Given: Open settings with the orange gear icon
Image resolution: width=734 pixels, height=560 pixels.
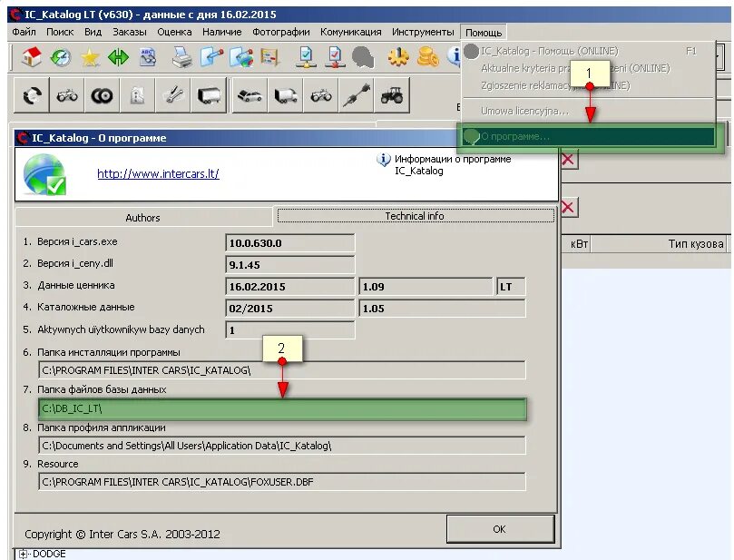Looking at the screenshot, I should (398, 57).
